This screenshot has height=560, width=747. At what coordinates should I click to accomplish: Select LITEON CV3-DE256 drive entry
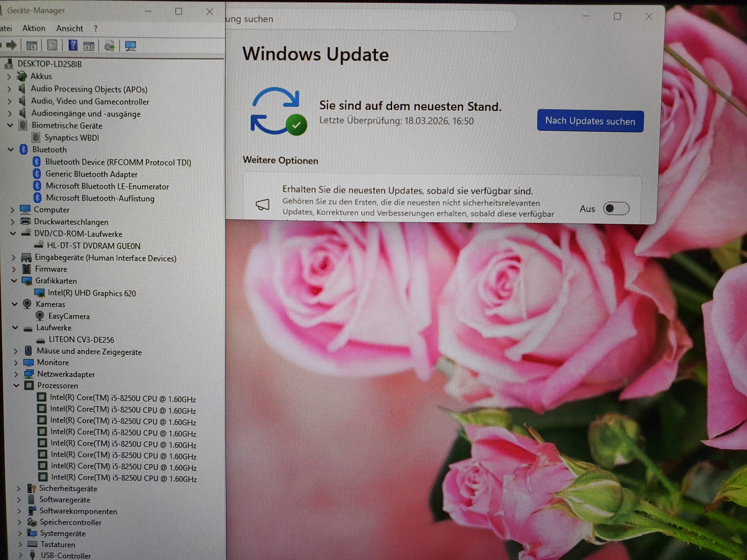(x=81, y=339)
